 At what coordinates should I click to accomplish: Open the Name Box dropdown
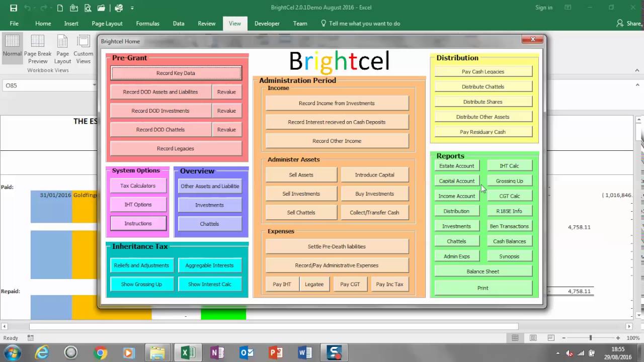pyautogui.click(x=94, y=85)
